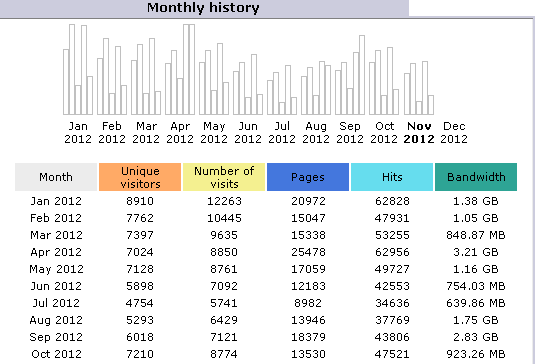
Task: Click the Number of visits header
Action: (224, 177)
